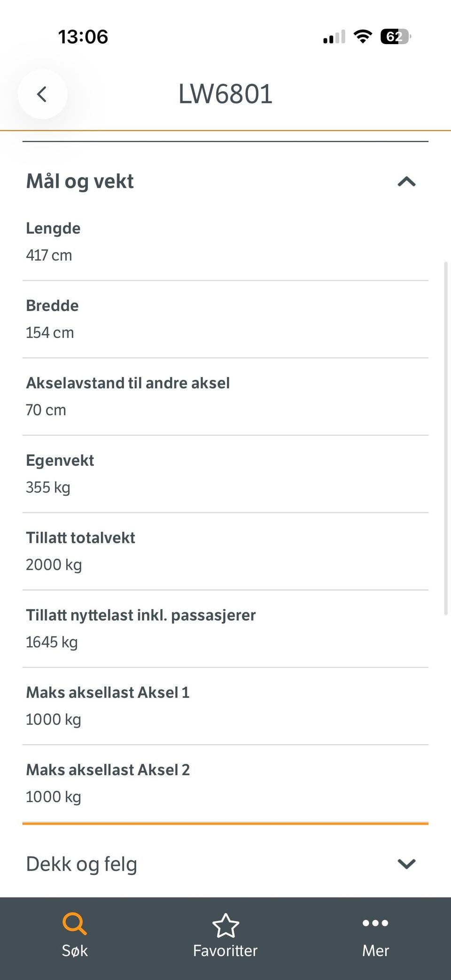The image size is (451, 980).
Task: Tap the battery indicator icon
Action: tap(396, 36)
